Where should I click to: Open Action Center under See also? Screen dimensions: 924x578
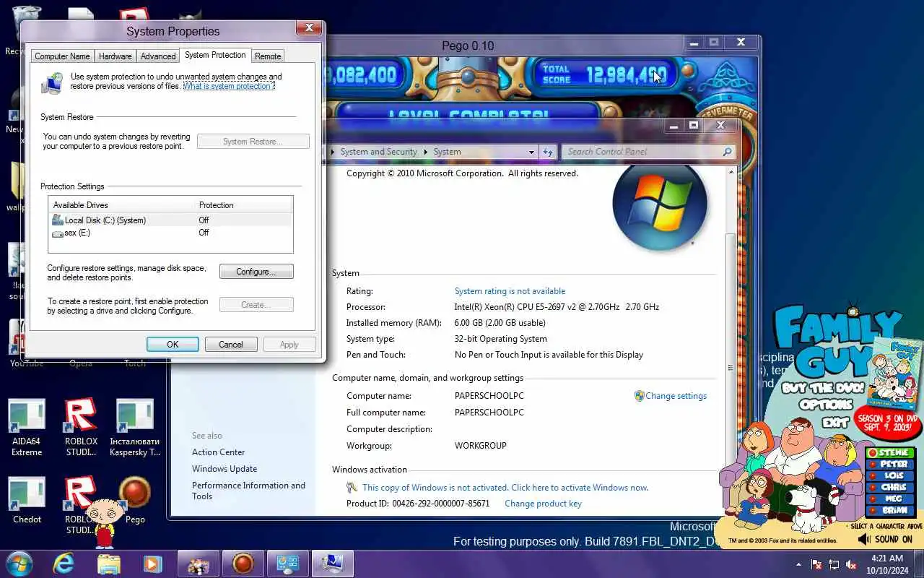[218, 452]
